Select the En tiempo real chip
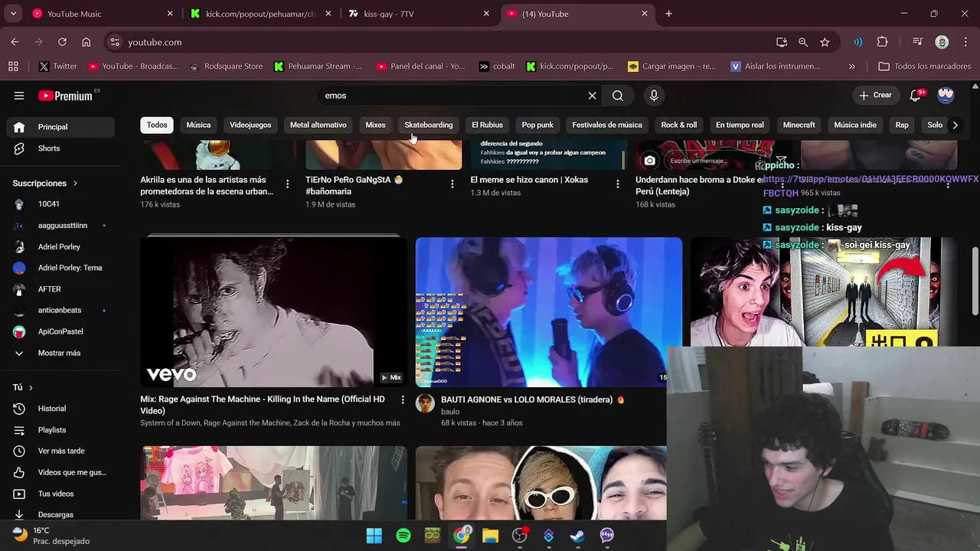Image resolution: width=980 pixels, height=551 pixels. [740, 125]
